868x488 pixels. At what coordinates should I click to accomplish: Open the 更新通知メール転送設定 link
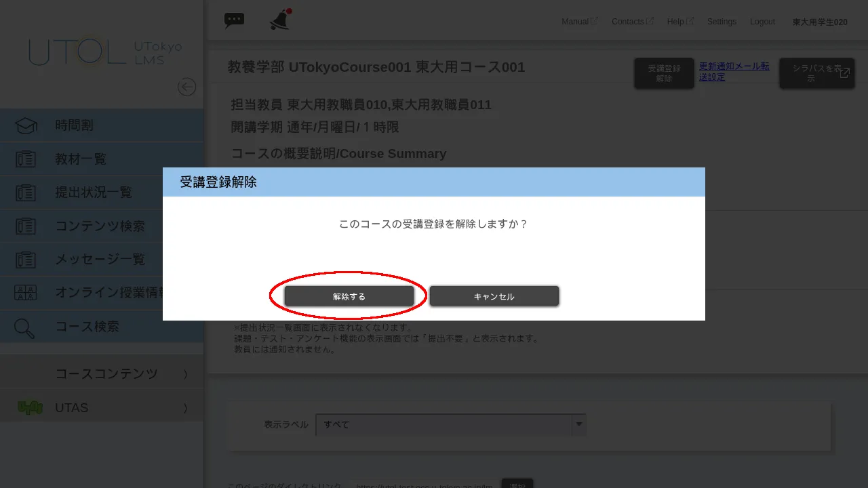tap(734, 71)
